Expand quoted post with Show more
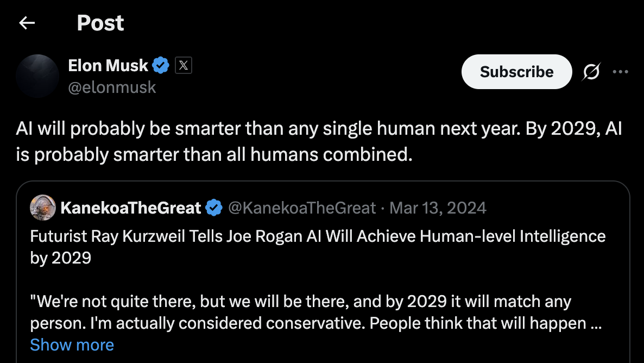 click(x=72, y=345)
